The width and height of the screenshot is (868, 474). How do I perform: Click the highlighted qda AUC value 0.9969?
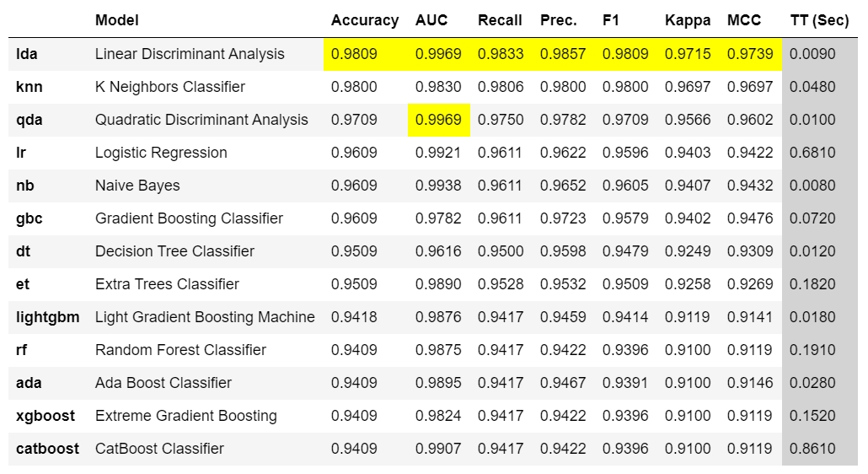click(438, 120)
